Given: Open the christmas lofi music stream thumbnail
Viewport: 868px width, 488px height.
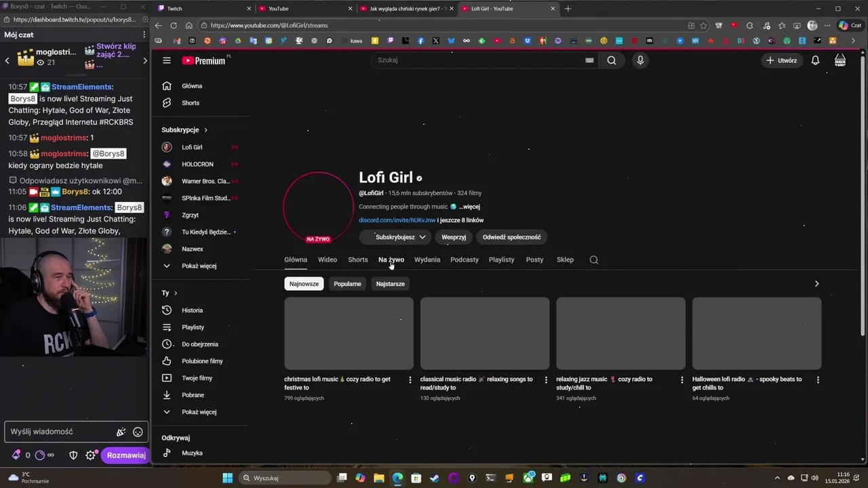Looking at the screenshot, I should click(349, 333).
